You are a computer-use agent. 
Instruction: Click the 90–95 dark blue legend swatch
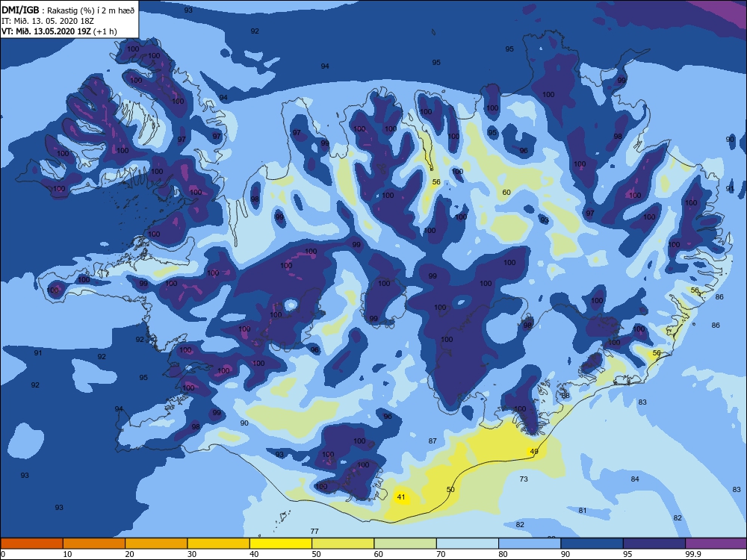592,544
